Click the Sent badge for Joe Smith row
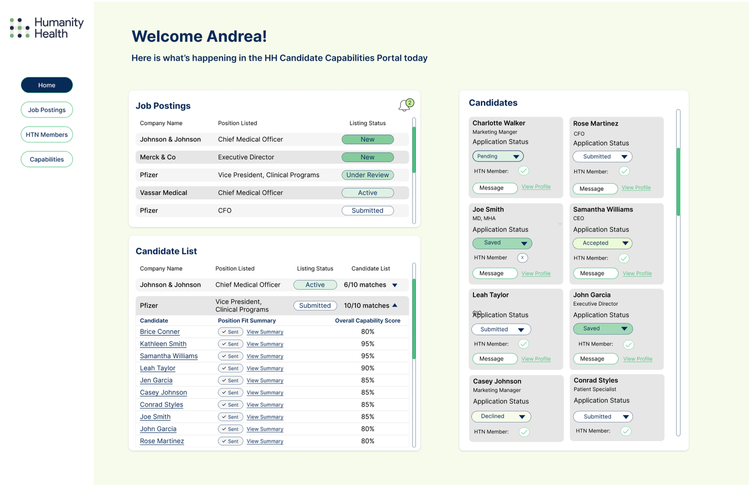 pyautogui.click(x=231, y=417)
